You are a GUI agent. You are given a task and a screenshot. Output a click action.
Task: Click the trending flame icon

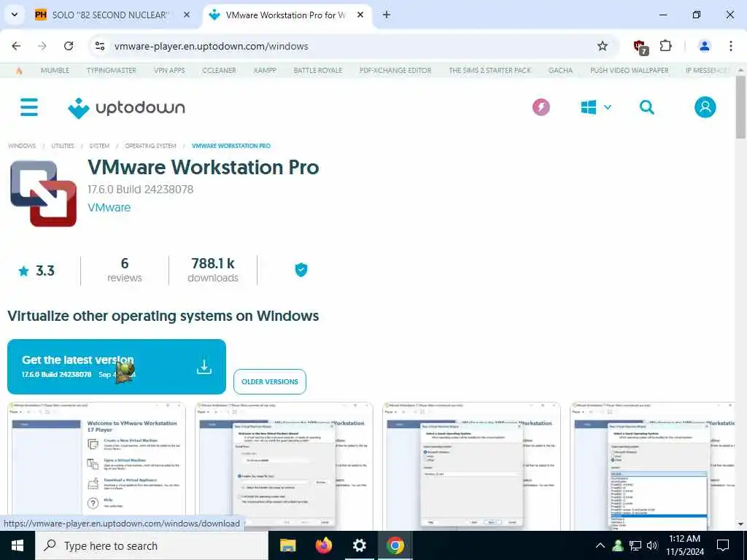click(x=19, y=71)
